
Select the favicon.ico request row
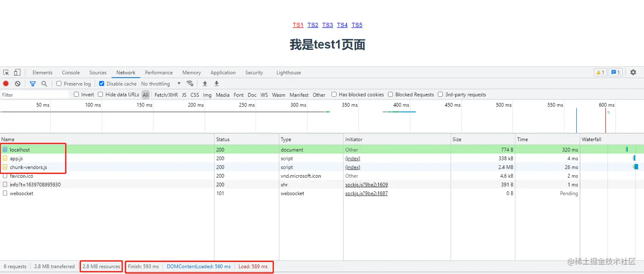322,176
